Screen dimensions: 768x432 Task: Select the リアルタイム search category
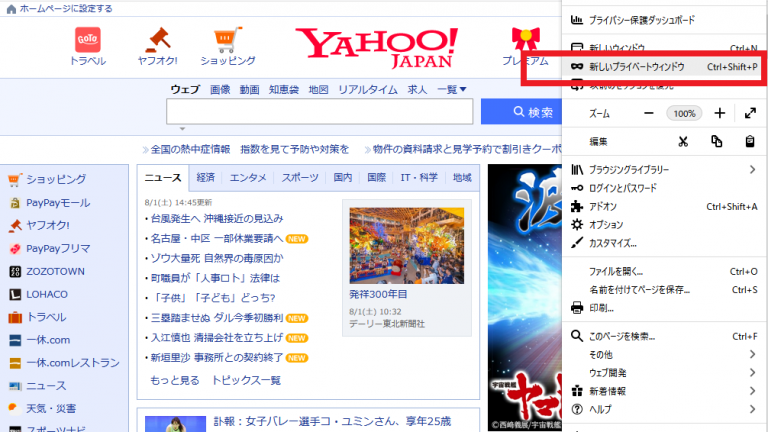coord(368,90)
